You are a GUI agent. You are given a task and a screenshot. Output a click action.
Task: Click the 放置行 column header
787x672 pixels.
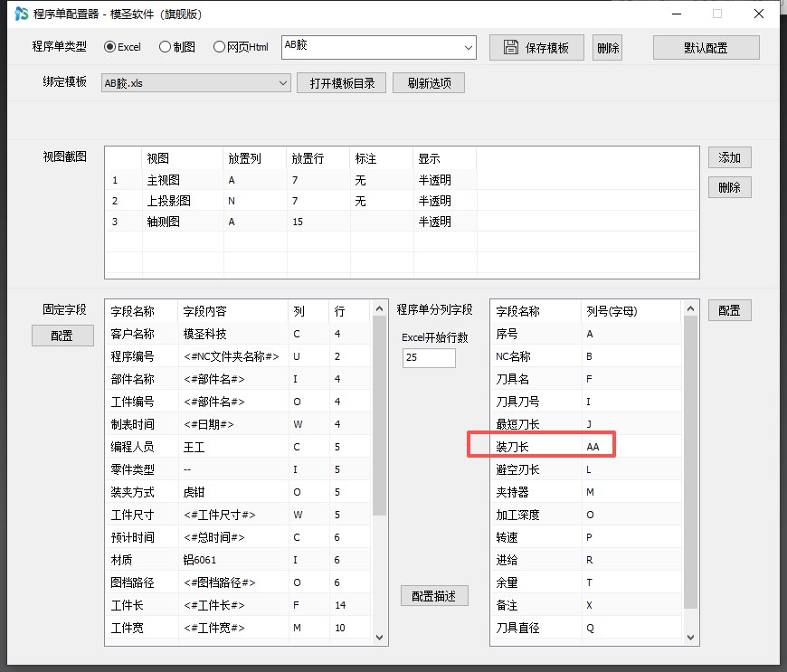click(x=318, y=158)
